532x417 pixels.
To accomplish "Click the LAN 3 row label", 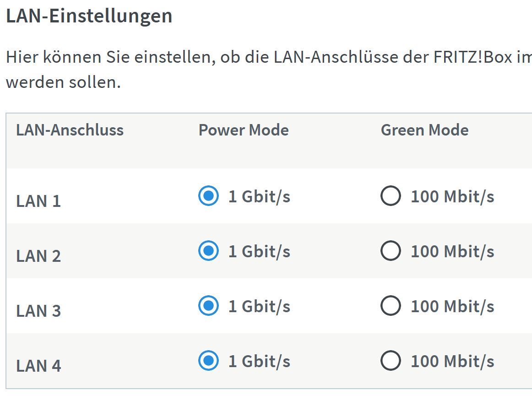I will pyautogui.click(x=38, y=311).
